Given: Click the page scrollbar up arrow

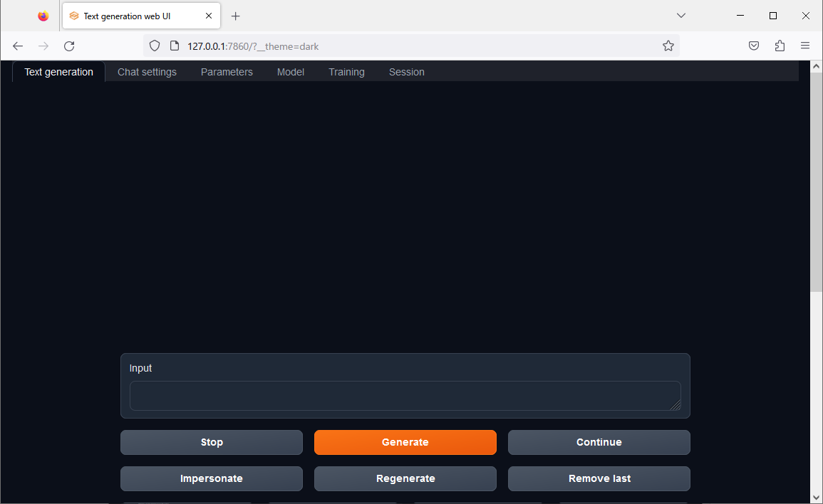Looking at the screenshot, I should (x=816, y=66).
